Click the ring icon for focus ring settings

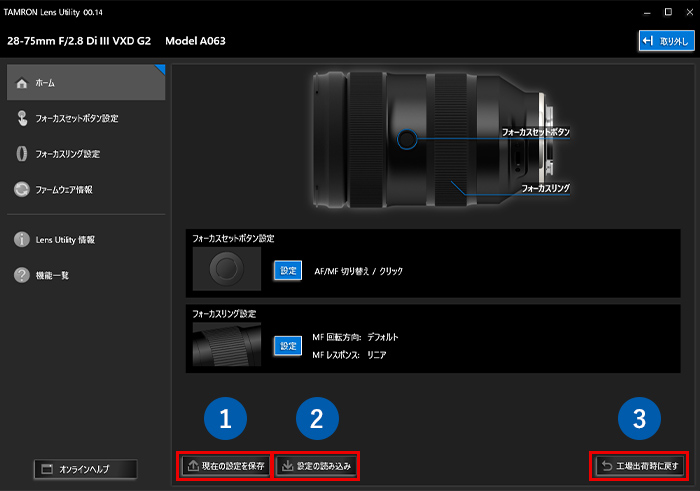[x=21, y=154]
